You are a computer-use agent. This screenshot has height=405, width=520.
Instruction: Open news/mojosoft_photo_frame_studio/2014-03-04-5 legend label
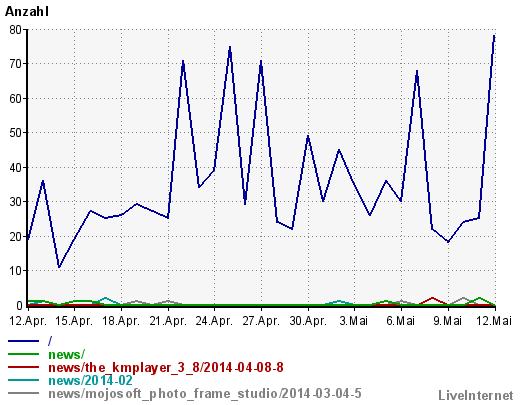pyautogui.click(x=205, y=394)
